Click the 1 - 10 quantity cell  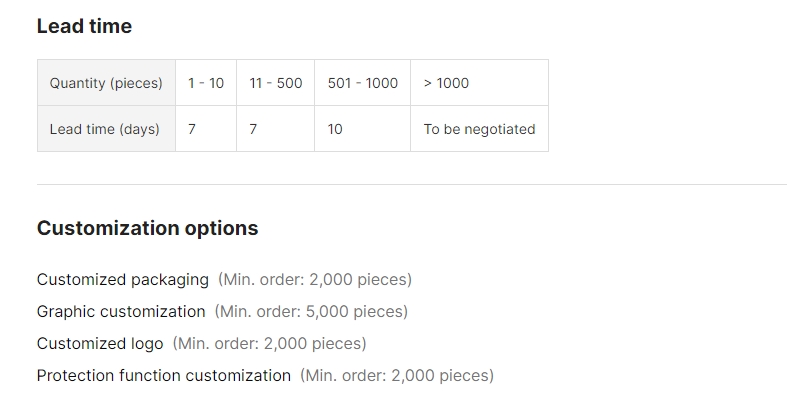pos(206,83)
